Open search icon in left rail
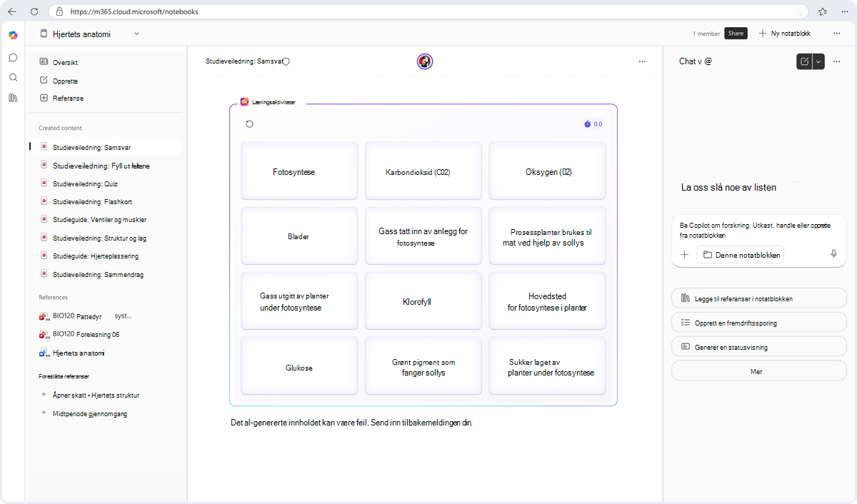 click(13, 77)
